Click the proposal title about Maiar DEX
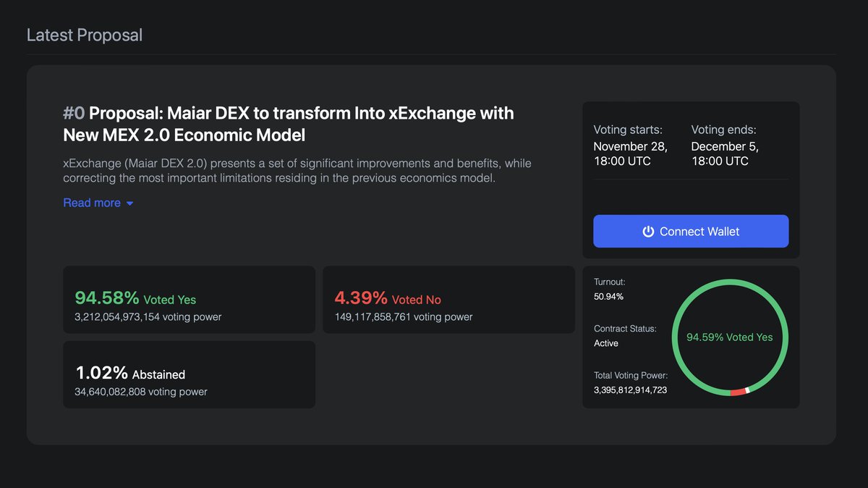Image resolution: width=868 pixels, height=488 pixels. click(289, 124)
